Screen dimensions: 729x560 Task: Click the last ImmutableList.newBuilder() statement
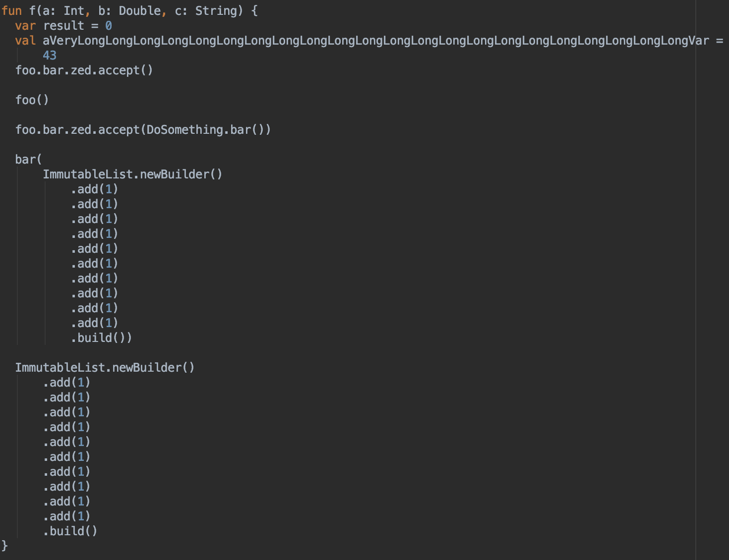105,368
